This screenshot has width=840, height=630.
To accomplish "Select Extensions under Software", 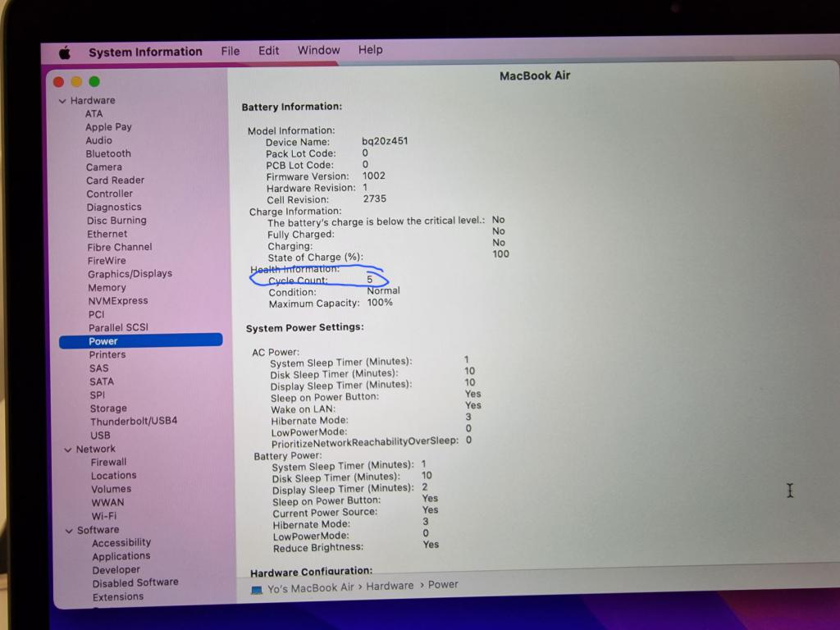I will tap(118, 597).
